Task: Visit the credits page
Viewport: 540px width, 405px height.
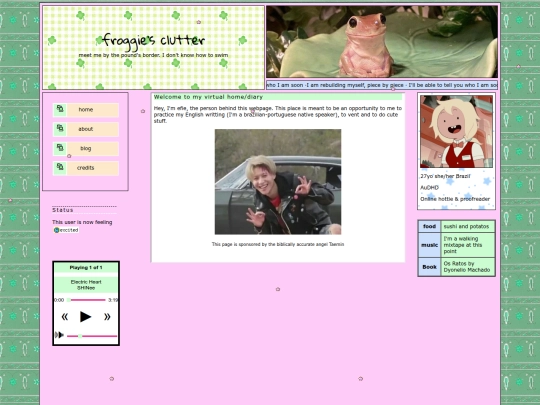Action: click(86, 168)
